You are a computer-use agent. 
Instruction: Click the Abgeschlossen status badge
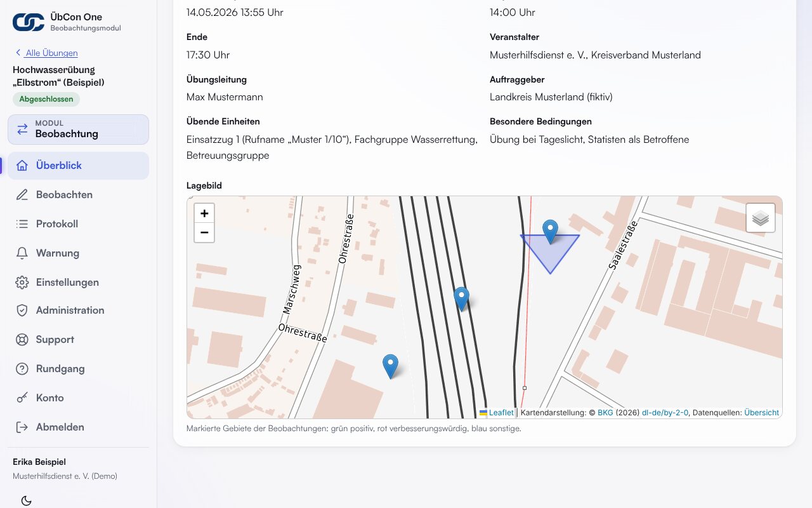(46, 99)
